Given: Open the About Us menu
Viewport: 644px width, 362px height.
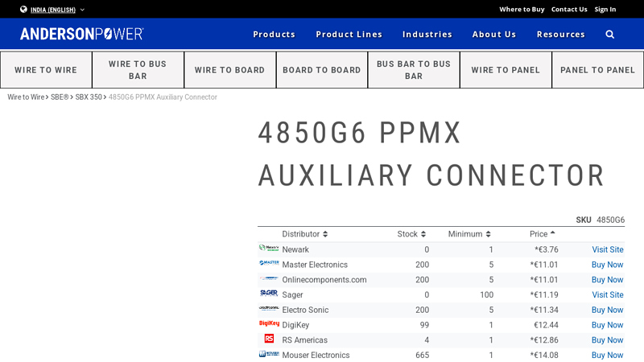Looking at the screenshot, I should pyautogui.click(x=494, y=35).
